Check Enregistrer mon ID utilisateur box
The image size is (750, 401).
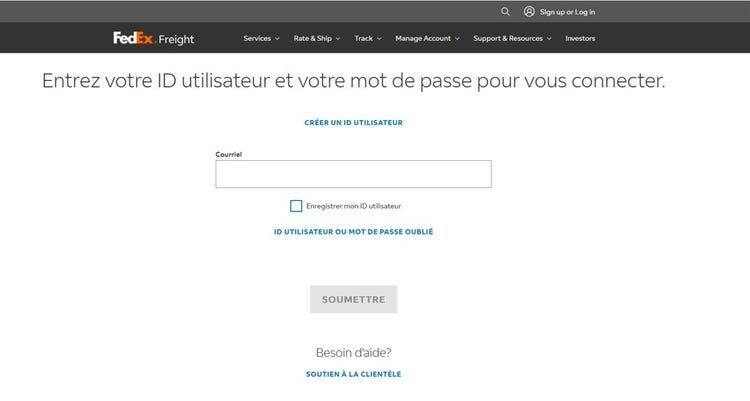(x=296, y=206)
